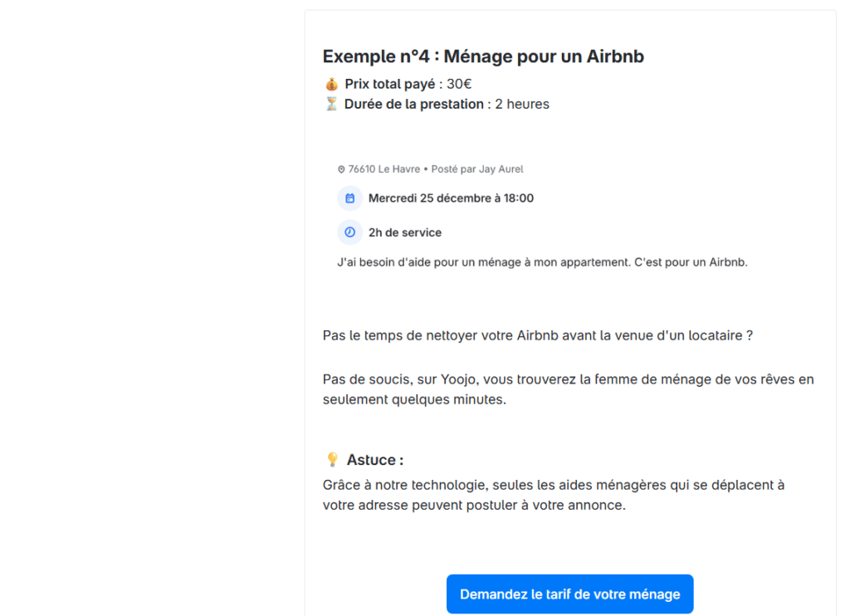This screenshot has width=850, height=616.
Task: Select the circular calendar badge in the announcement card
Action: (x=349, y=198)
